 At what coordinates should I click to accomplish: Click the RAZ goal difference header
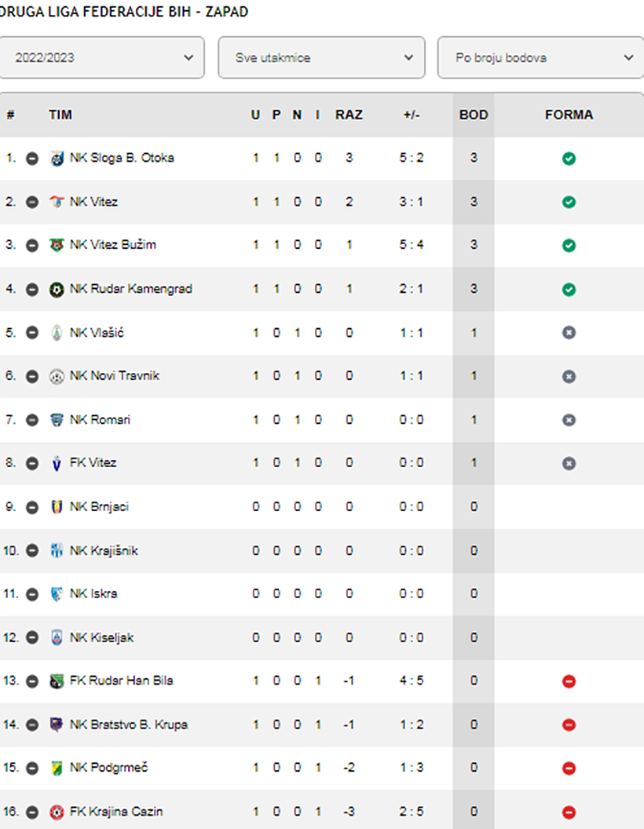pos(349,115)
